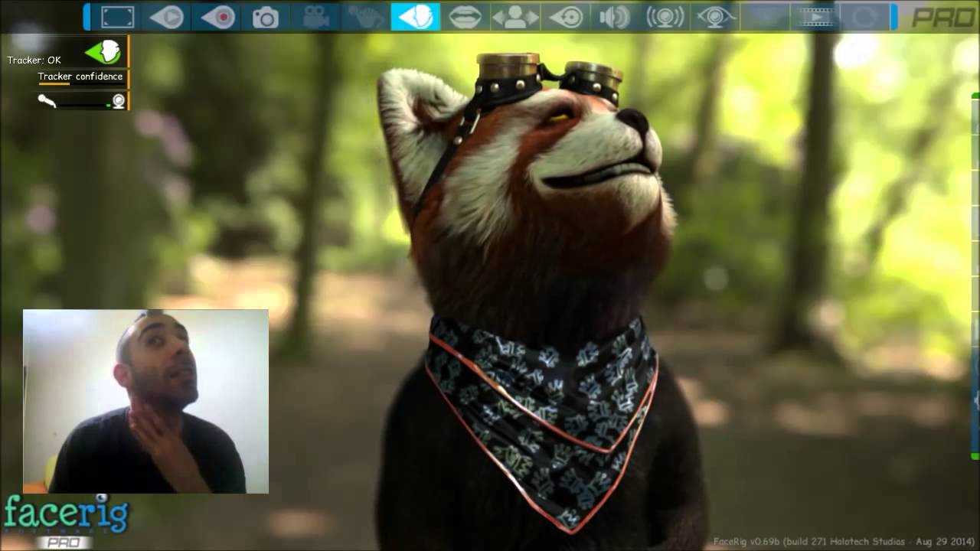Toggle the highlighted head tracking icon
980x551 pixels.
click(416, 17)
